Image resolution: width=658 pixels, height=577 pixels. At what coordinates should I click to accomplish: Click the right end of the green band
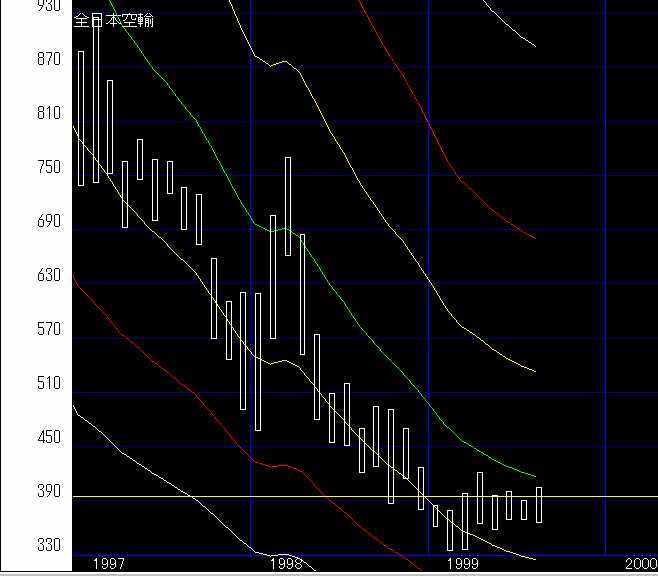535,475
